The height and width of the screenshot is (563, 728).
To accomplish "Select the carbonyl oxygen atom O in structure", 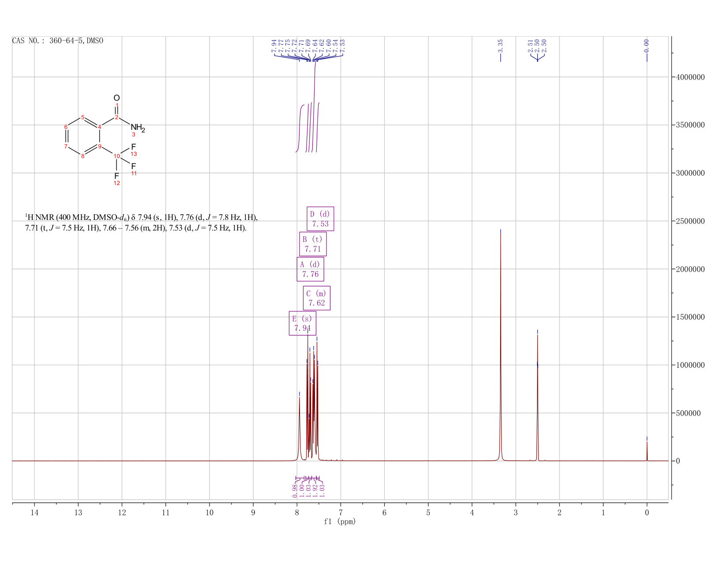I will click(x=116, y=98).
